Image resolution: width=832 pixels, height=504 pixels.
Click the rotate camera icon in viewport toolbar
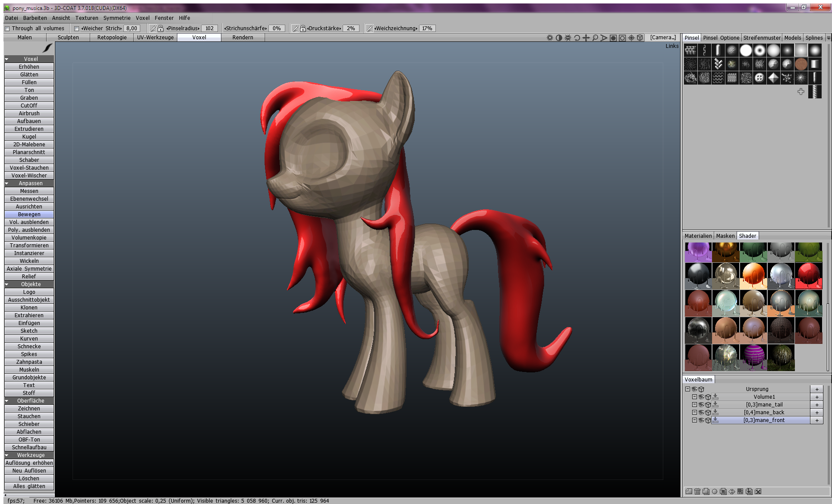pos(577,38)
